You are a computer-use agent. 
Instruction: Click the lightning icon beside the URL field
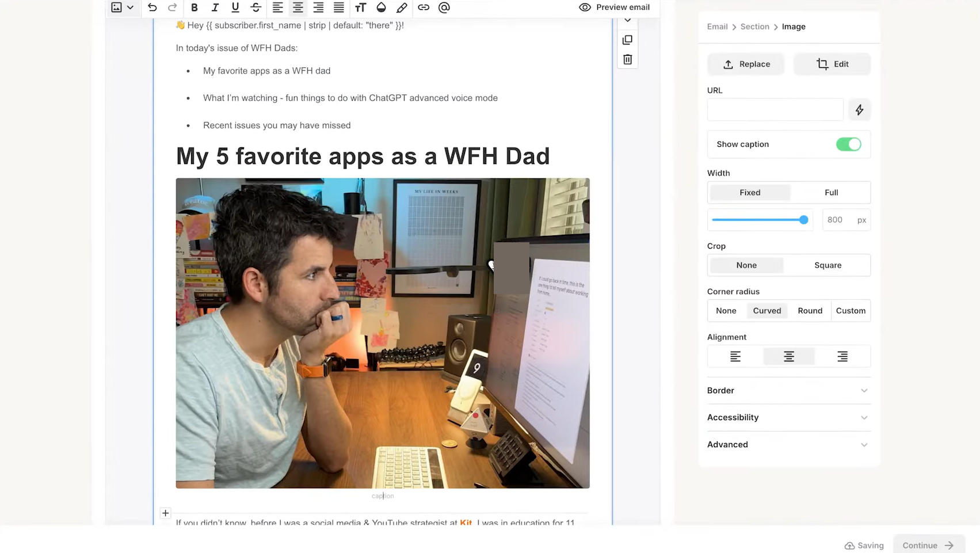[x=859, y=109]
